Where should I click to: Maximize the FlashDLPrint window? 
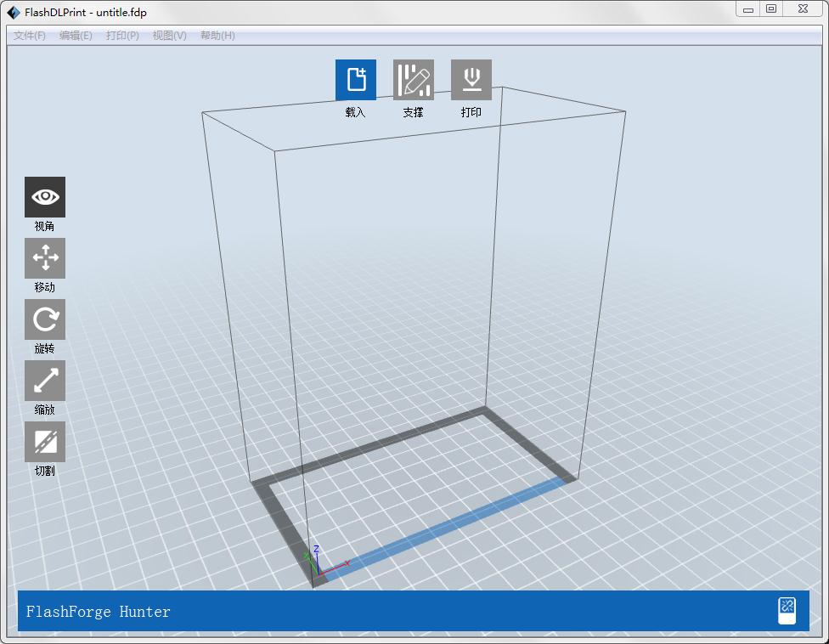click(x=771, y=9)
